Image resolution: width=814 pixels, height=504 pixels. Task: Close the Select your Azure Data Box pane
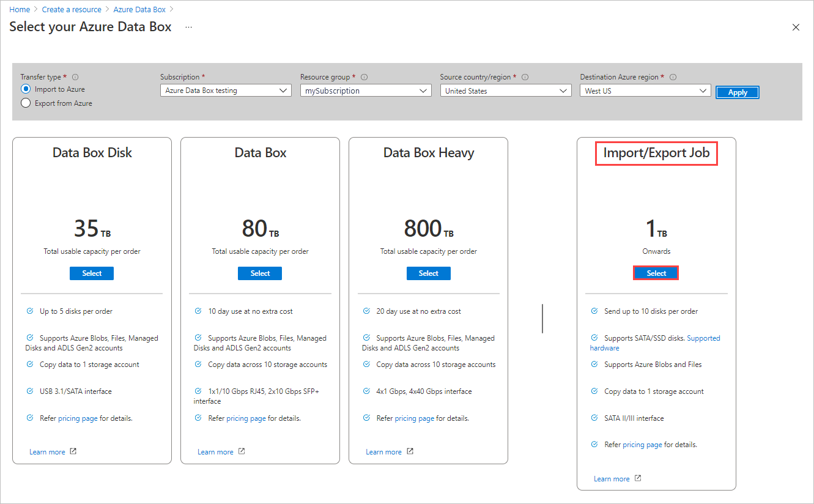pyautogui.click(x=796, y=27)
